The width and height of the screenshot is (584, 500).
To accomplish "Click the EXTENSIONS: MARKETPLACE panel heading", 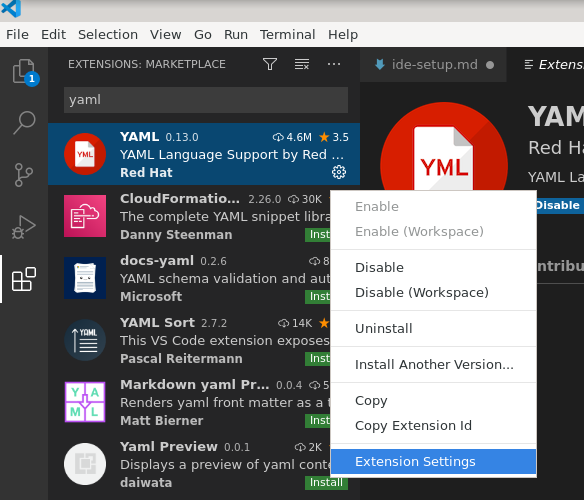I will pyautogui.click(x=147, y=64).
